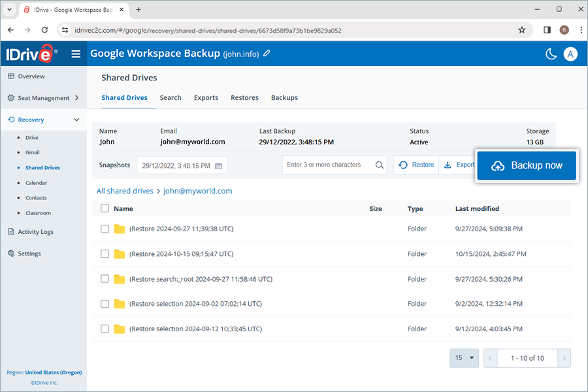Switch to the Exports tab
This screenshot has height=392, width=588.
click(x=206, y=97)
